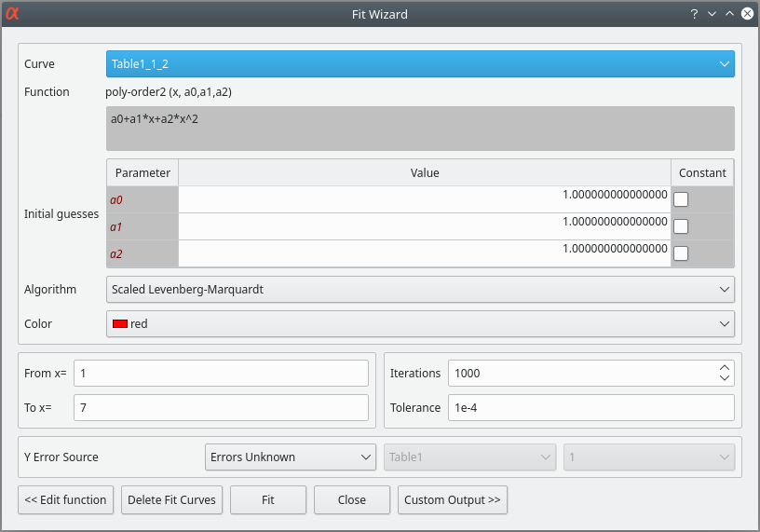This screenshot has width=760, height=532.
Task: Open the Curve dropdown showing Table1_1_2
Action: pos(420,64)
